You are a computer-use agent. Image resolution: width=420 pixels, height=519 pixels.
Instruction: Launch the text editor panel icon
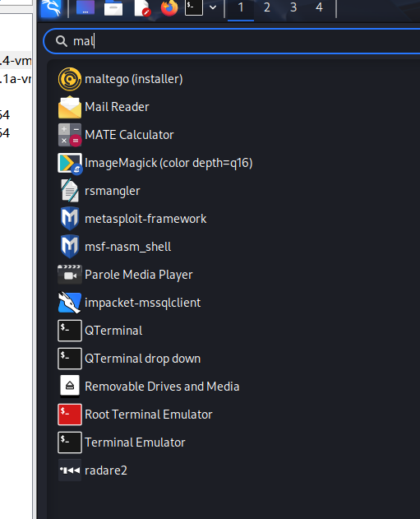click(142, 7)
